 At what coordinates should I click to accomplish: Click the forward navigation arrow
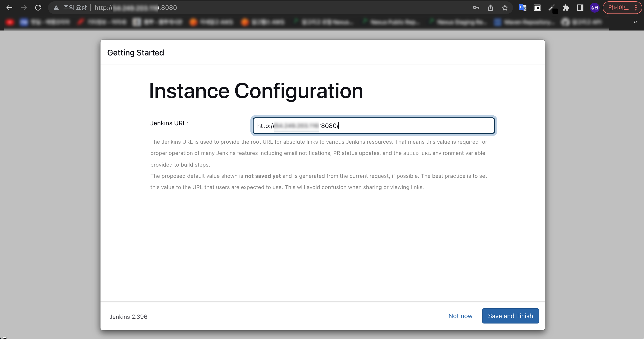coord(24,8)
